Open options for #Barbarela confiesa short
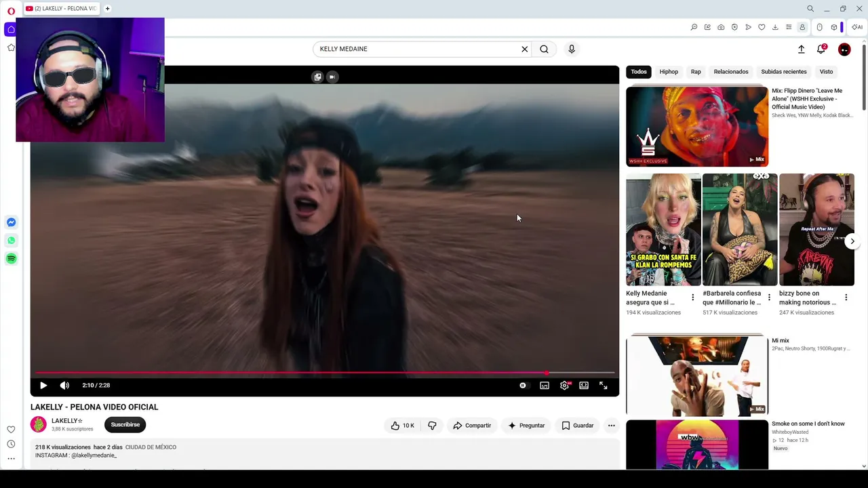Screen dimensions: 868x488 point(769,298)
